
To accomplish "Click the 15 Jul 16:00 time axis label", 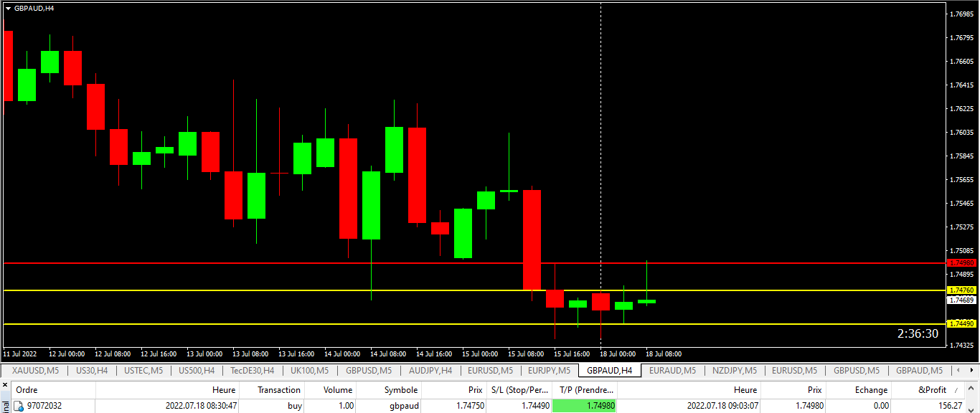I will click(x=572, y=354).
